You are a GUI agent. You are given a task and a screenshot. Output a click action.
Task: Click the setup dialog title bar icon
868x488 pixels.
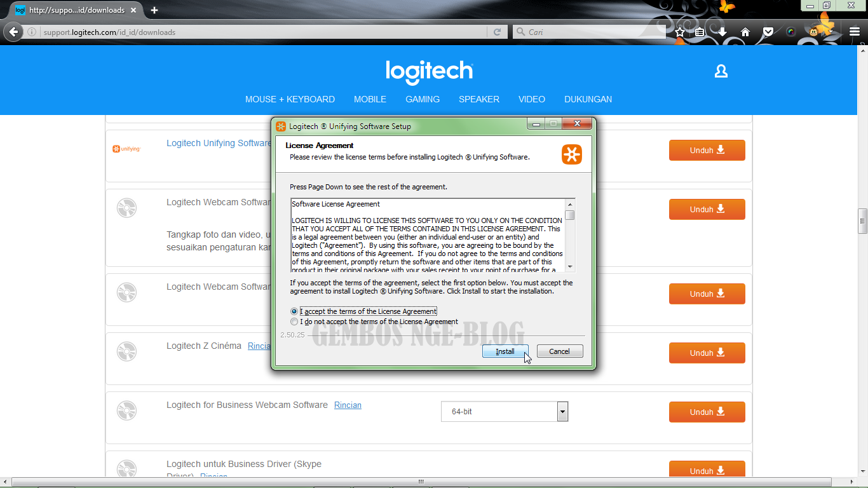281,126
